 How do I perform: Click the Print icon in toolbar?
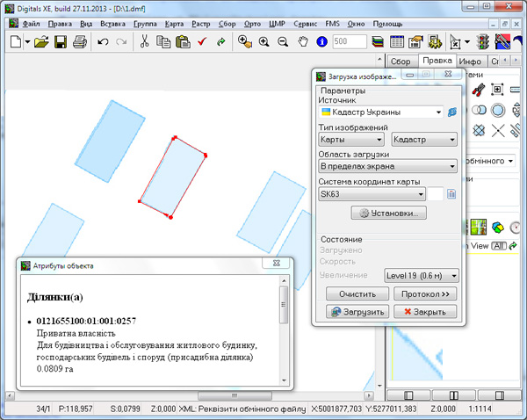pos(80,41)
